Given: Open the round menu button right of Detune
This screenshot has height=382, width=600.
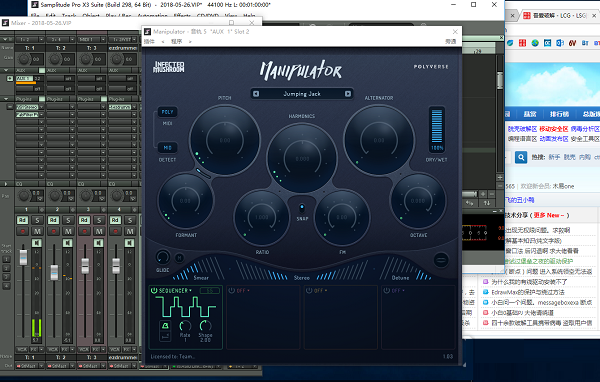Looking at the screenshot, I should click(x=441, y=260).
